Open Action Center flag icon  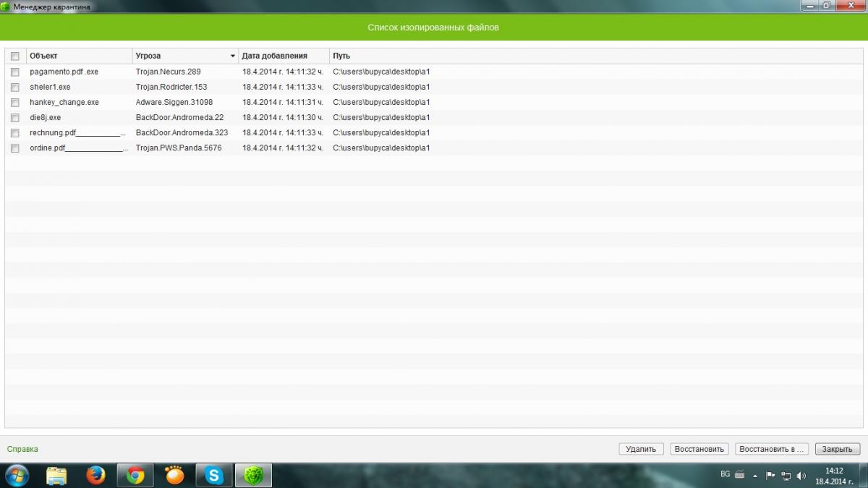coord(771,476)
